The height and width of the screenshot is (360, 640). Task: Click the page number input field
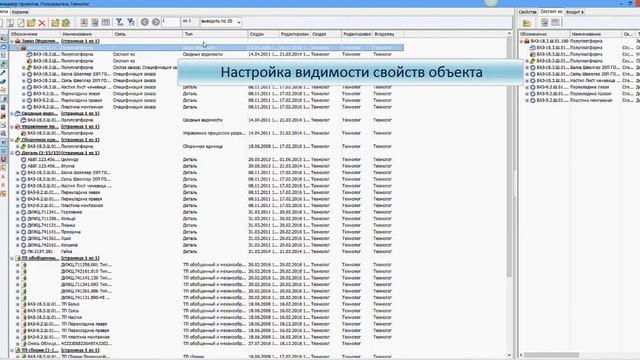click(x=170, y=22)
